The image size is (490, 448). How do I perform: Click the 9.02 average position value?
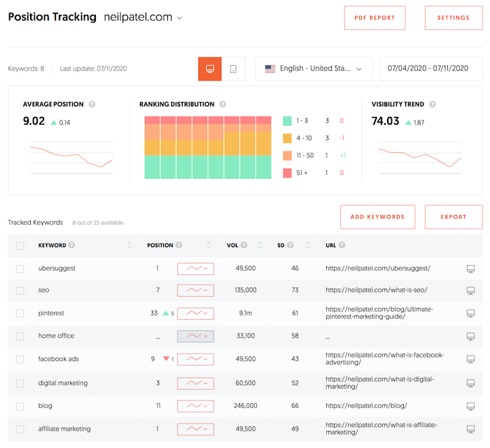coord(34,121)
